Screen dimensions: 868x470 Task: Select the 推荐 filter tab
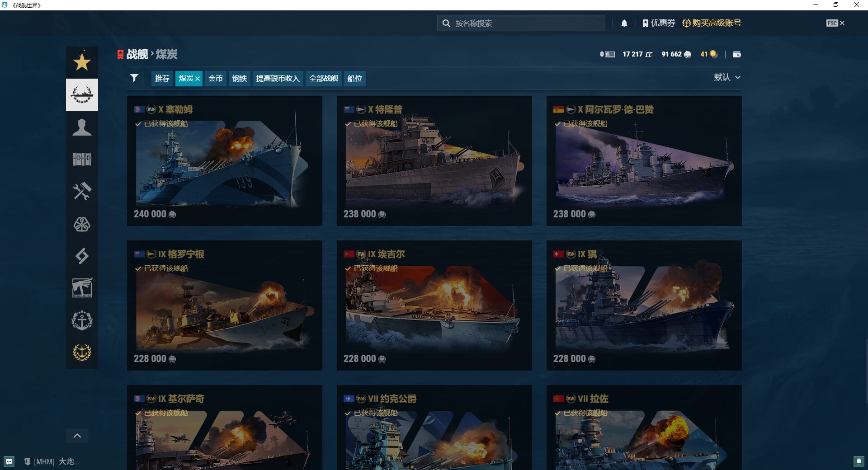pos(162,79)
